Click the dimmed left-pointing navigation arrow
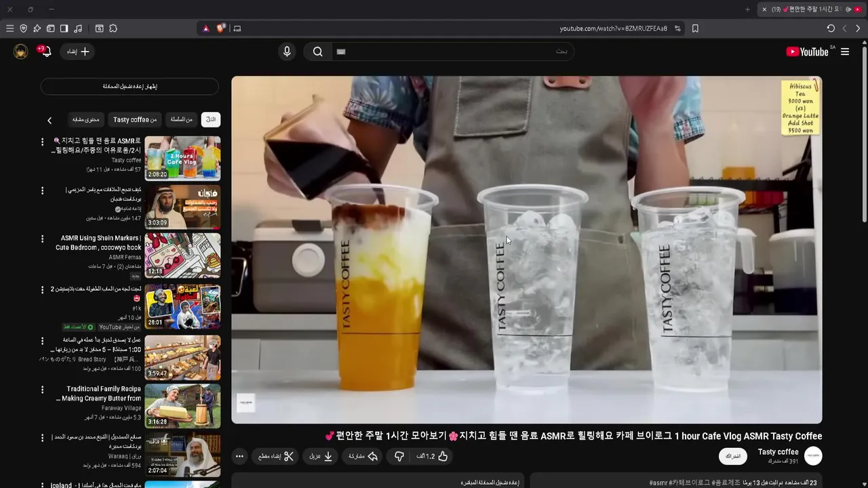The width and height of the screenshot is (868, 488). [844, 28]
